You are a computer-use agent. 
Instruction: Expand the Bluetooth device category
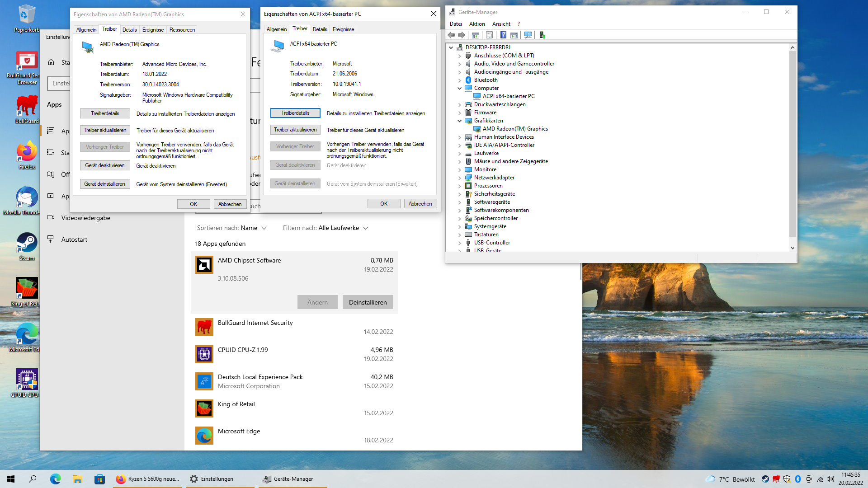tap(460, 80)
